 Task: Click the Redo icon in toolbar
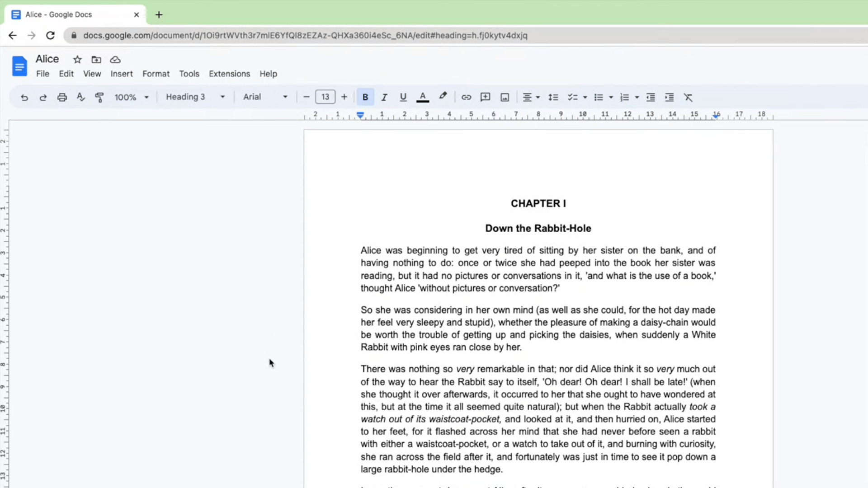click(43, 97)
